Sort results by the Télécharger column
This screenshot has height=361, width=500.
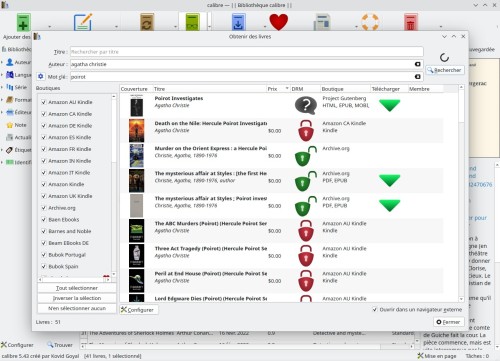tap(389, 89)
